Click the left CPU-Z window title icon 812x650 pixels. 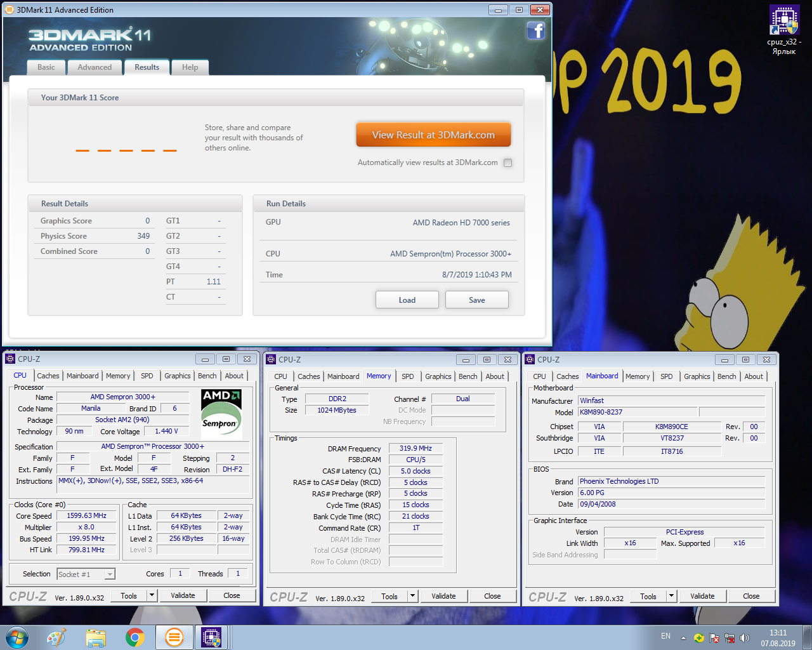[x=10, y=359]
